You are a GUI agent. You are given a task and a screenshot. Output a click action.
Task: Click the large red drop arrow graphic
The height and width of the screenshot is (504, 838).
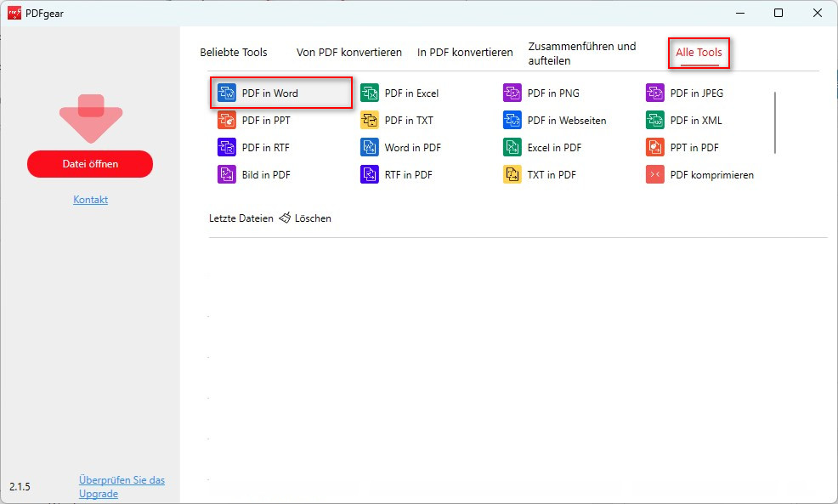click(x=91, y=119)
